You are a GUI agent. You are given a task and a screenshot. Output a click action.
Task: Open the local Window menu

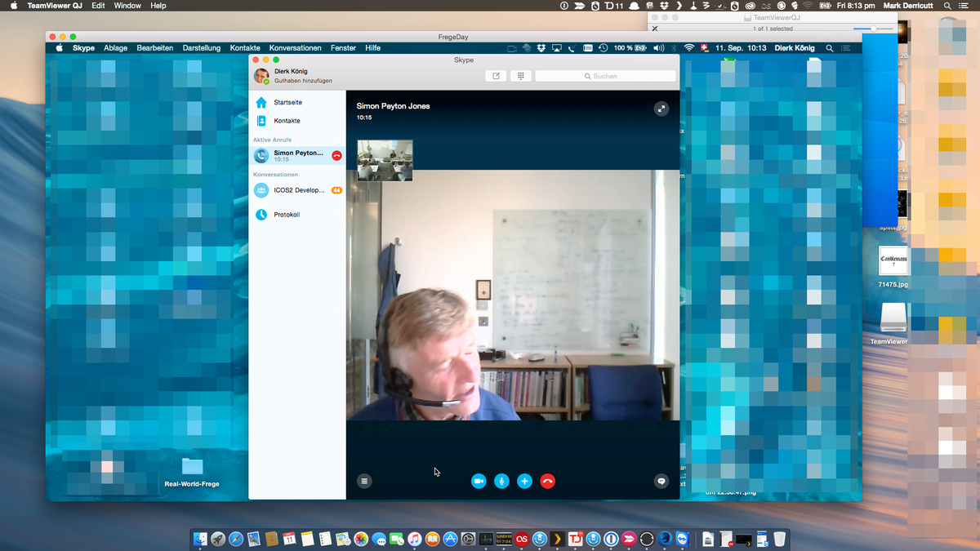point(127,5)
